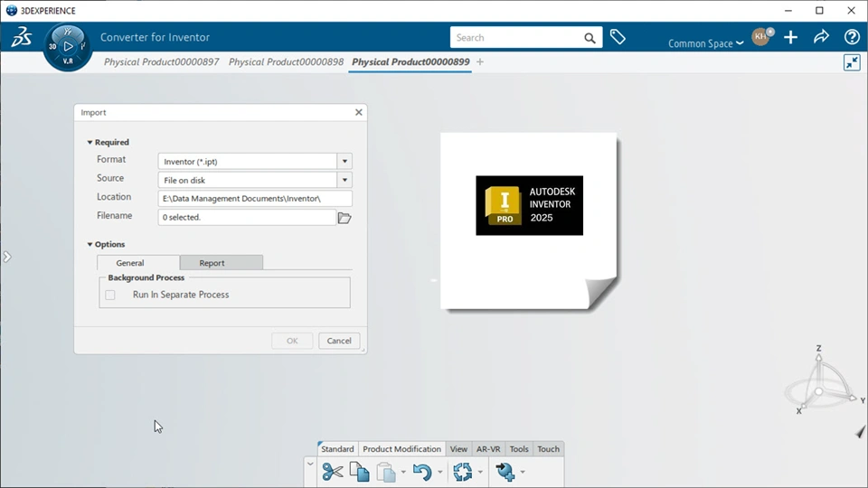This screenshot has height=488, width=868.
Task: Open the help question mark icon
Action: pos(852,37)
